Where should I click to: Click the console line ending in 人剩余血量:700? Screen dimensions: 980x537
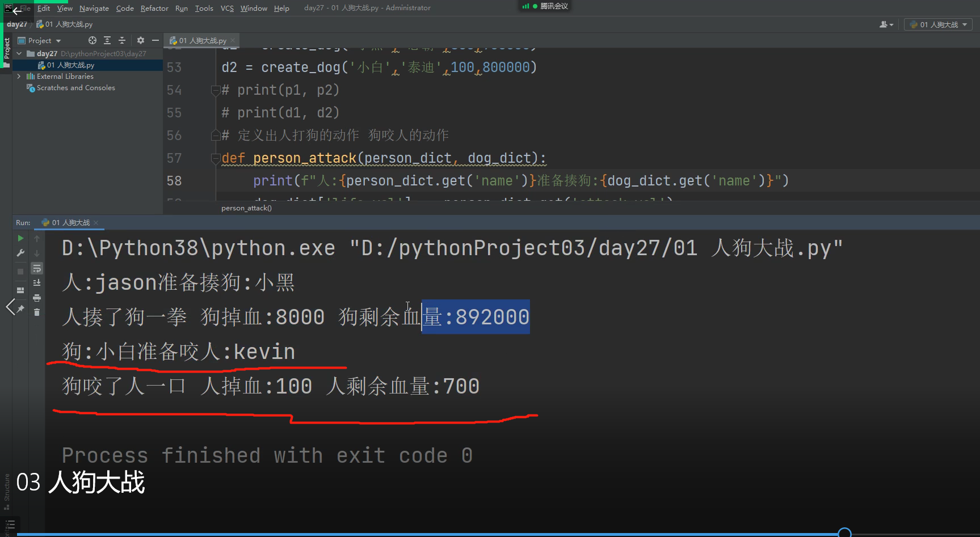pos(271,386)
